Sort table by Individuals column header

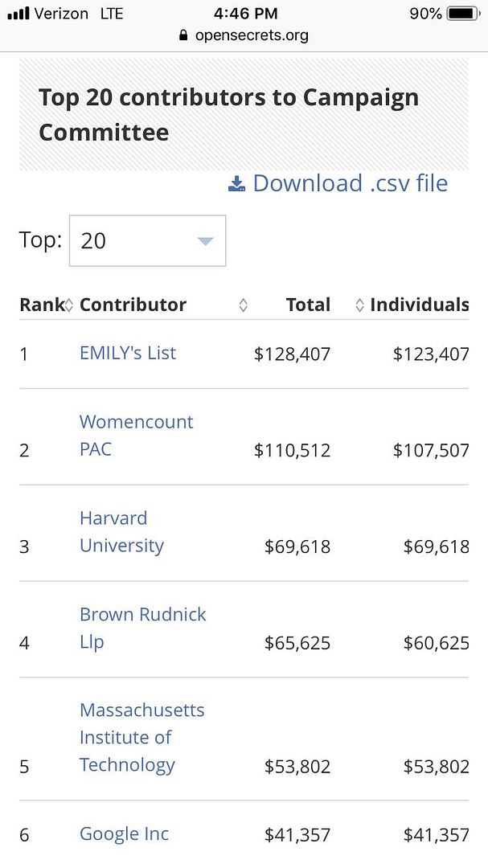click(419, 305)
